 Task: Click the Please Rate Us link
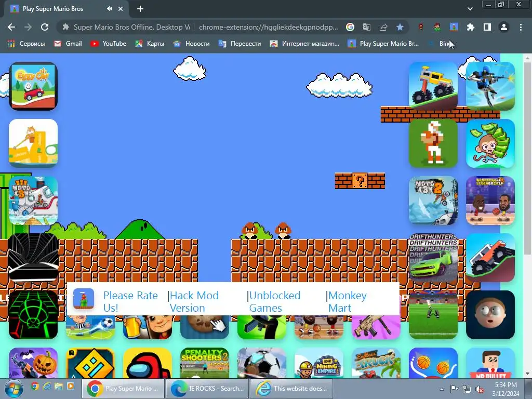click(130, 302)
